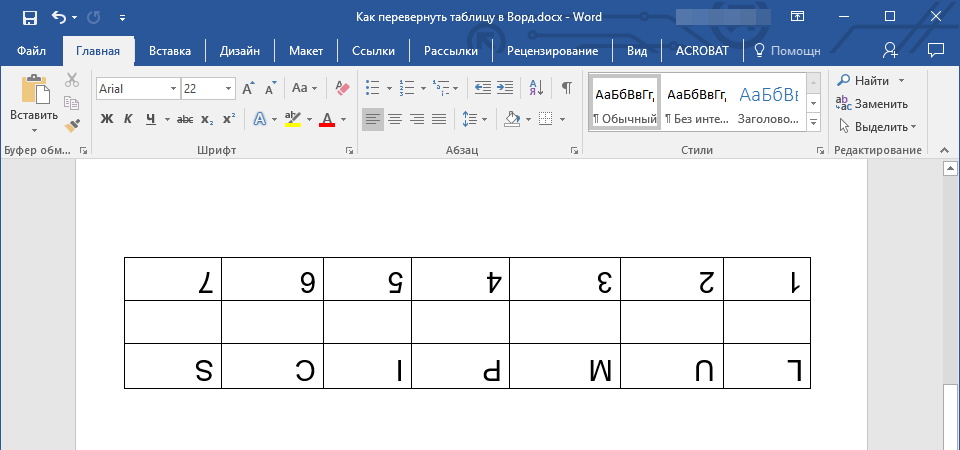Collapse the ribbon with the chevron
This screenshot has height=450, width=960.
tap(945, 150)
